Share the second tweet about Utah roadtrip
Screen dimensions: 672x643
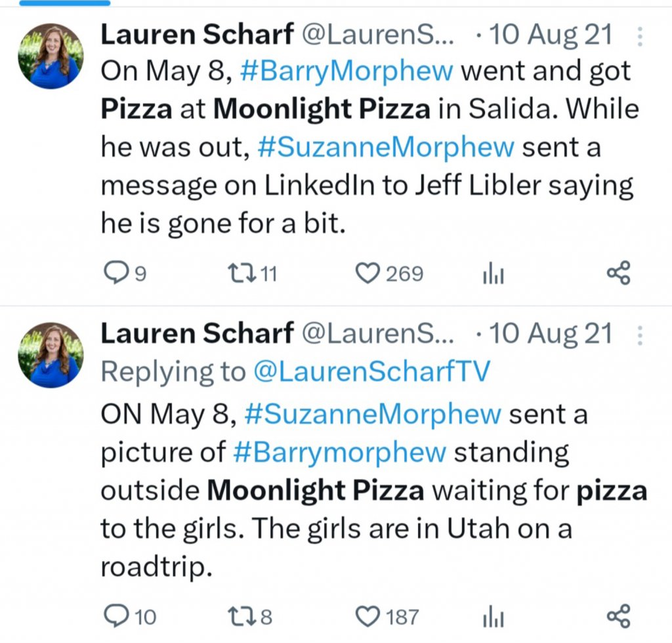click(x=618, y=615)
